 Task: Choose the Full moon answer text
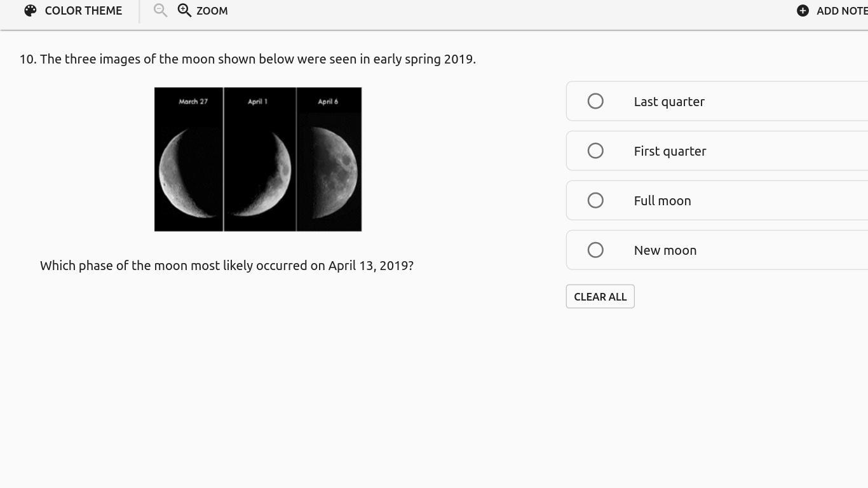pos(662,201)
